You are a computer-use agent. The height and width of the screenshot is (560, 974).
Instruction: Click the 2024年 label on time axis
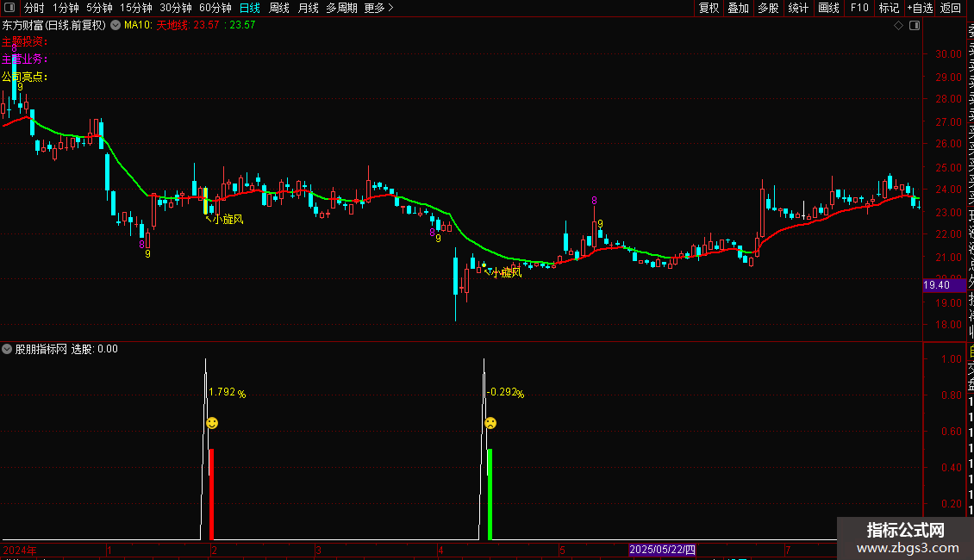[20, 550]
